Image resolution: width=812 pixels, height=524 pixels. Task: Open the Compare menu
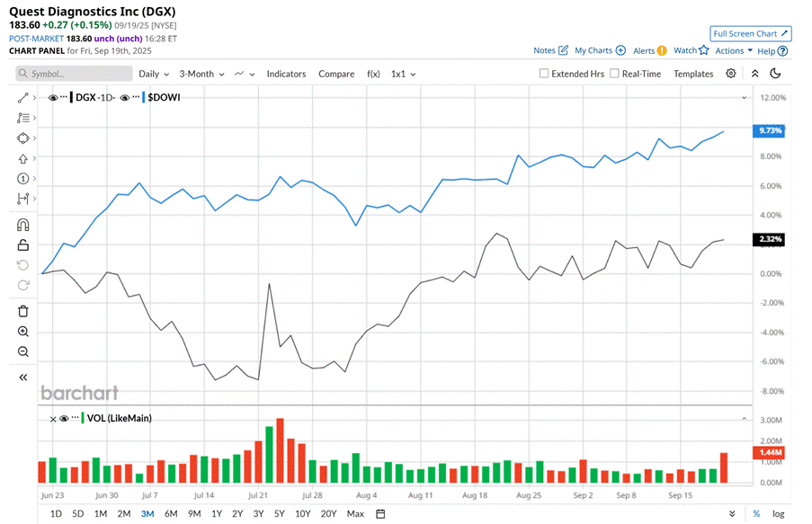pos(336,74)
